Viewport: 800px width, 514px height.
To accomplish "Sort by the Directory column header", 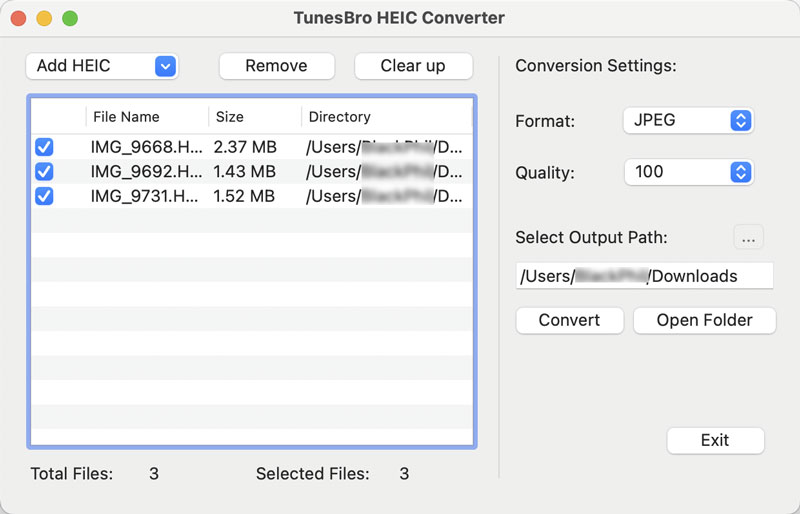I will [x=387, y=117].
